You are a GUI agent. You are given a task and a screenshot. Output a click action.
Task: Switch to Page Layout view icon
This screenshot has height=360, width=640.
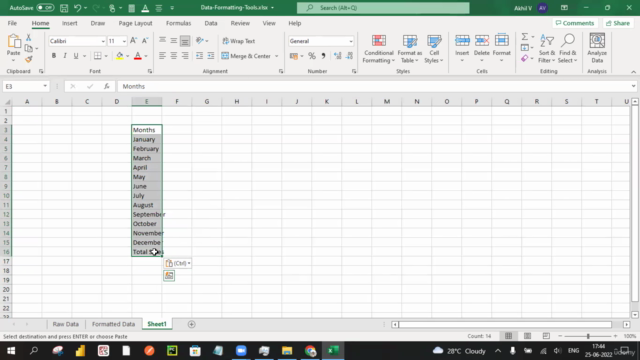coord(527,336)
